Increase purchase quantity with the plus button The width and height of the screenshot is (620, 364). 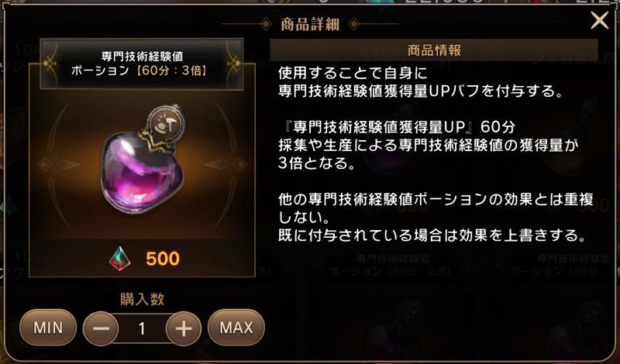tap(184, 328)
